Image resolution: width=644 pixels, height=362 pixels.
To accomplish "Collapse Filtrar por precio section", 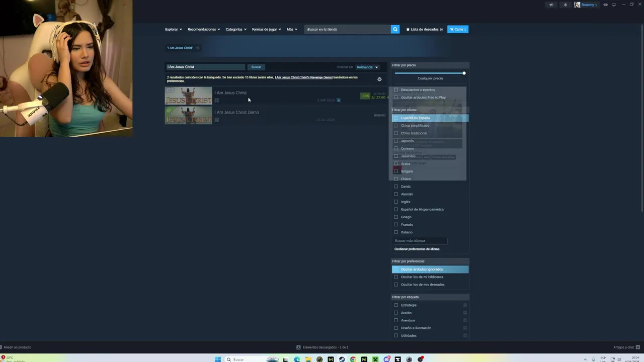I will (x=430, y=65).
